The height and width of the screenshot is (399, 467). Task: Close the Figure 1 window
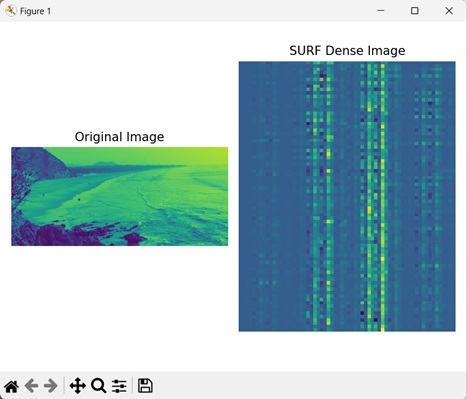pyautogui.click(x=449, y=11)
